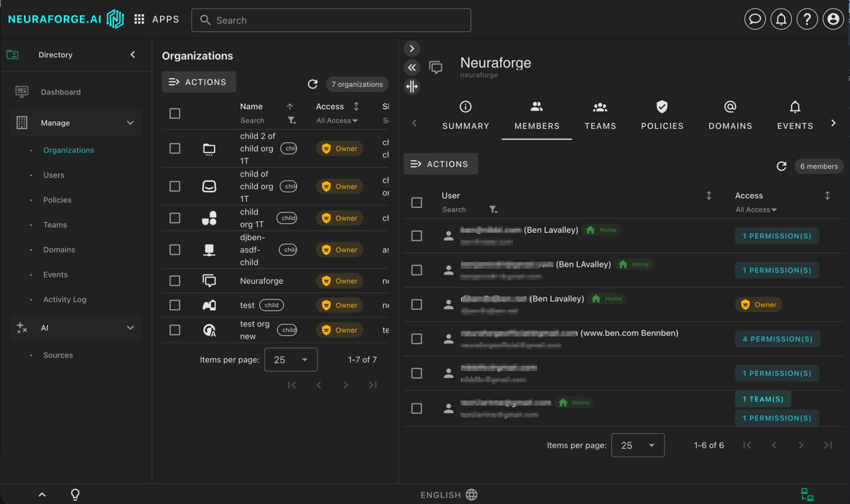Sort organizations by Access arrows

(x=356, y=106)
